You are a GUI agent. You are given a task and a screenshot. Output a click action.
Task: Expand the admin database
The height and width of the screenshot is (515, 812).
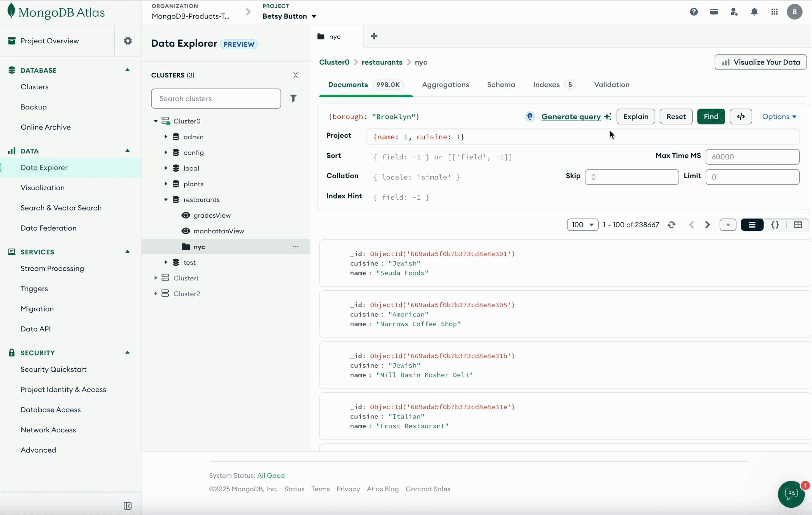166,137
